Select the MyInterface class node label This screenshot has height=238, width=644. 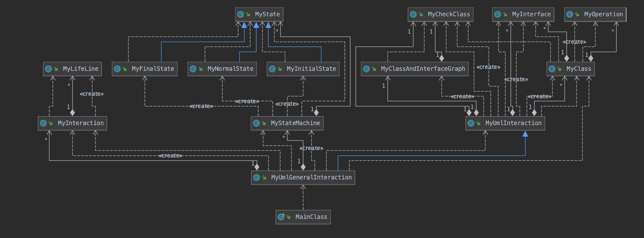point(532,14)
